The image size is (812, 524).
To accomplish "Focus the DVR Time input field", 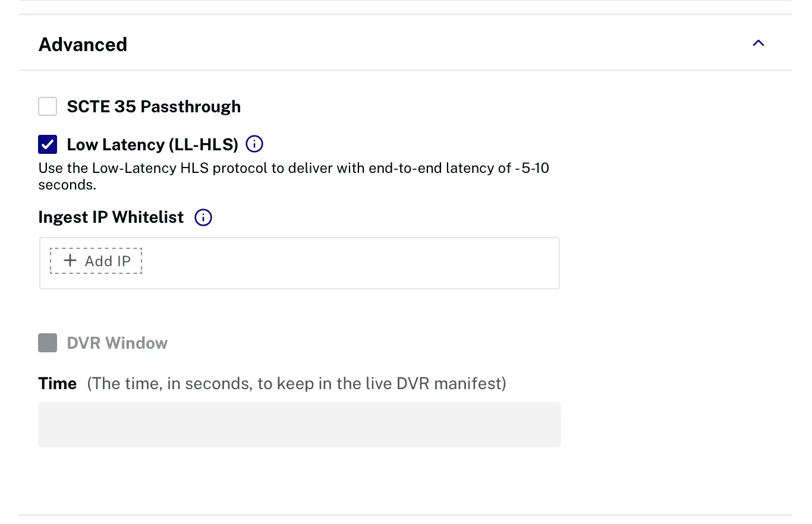I will point(299,424).
